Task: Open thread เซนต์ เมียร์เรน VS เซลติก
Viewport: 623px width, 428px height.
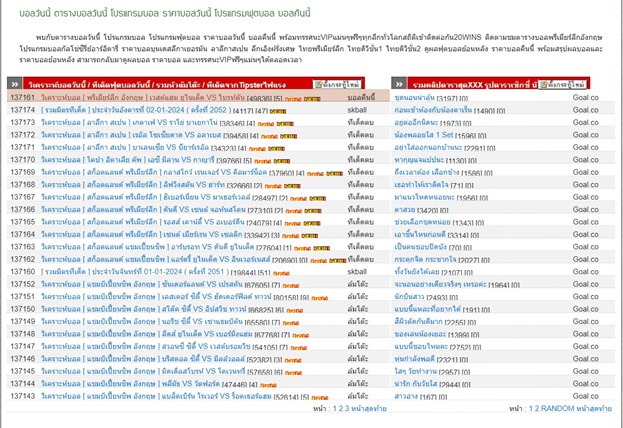Action: coord(141,234)
